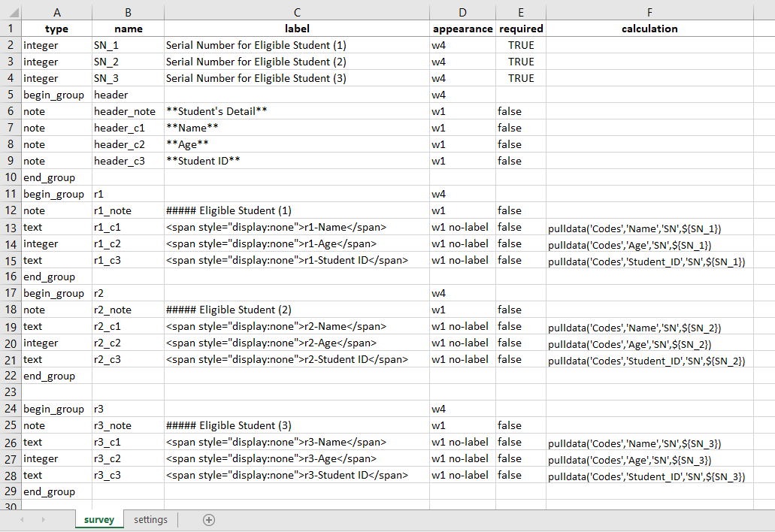
Task: Select the begin_group cell in row 24
Action: (56, 409)
